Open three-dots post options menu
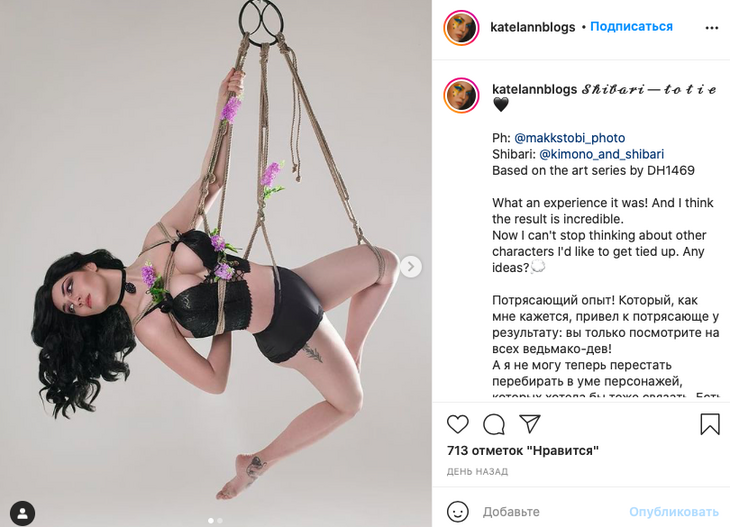 [711, 28]
